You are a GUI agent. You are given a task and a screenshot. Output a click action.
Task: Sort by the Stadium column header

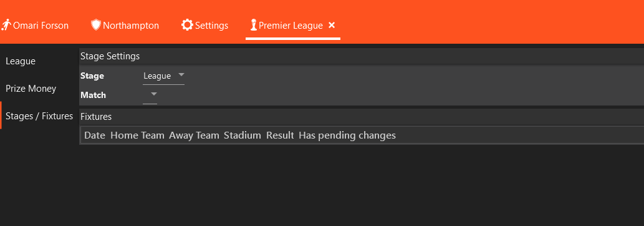tap(243, 135)
